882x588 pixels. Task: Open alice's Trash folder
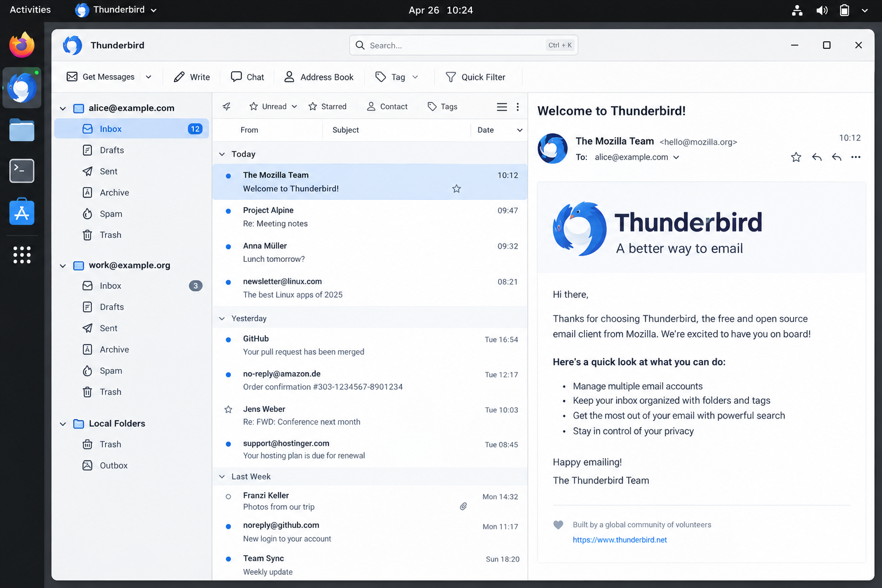[131, 235]
